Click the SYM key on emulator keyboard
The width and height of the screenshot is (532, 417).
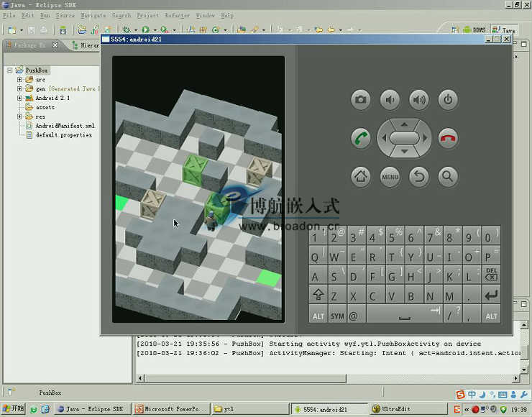click(x=337, y=314)
